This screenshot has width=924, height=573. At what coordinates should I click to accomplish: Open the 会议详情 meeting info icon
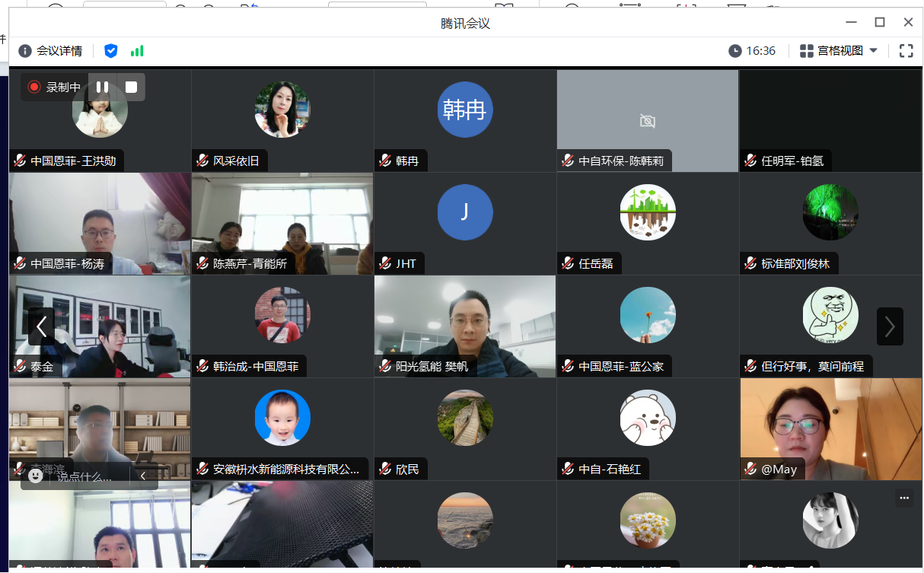coord(25,51)
